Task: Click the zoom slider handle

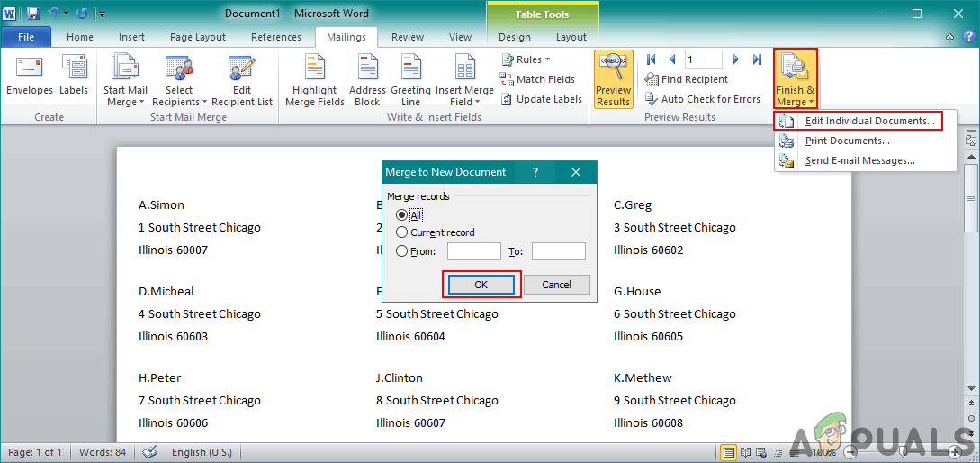Action: (903, 451)
